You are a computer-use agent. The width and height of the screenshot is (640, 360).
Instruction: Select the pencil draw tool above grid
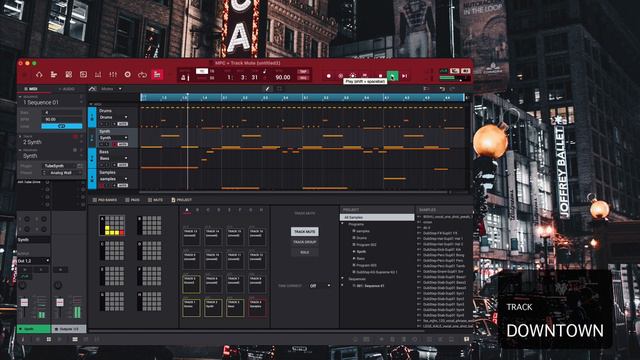click(267, 89)
